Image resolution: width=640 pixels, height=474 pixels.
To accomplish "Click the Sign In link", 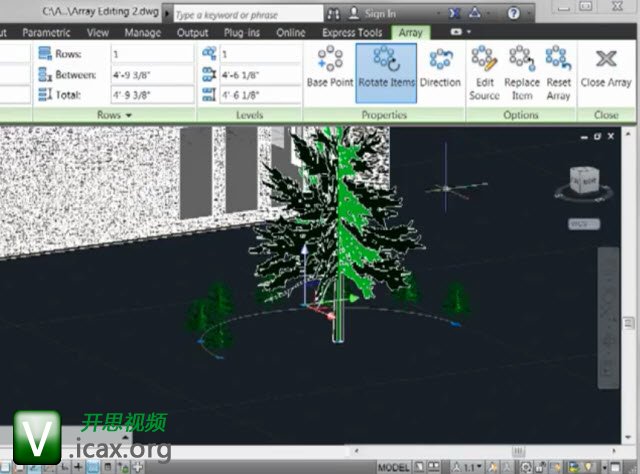I will coord(380,14).
